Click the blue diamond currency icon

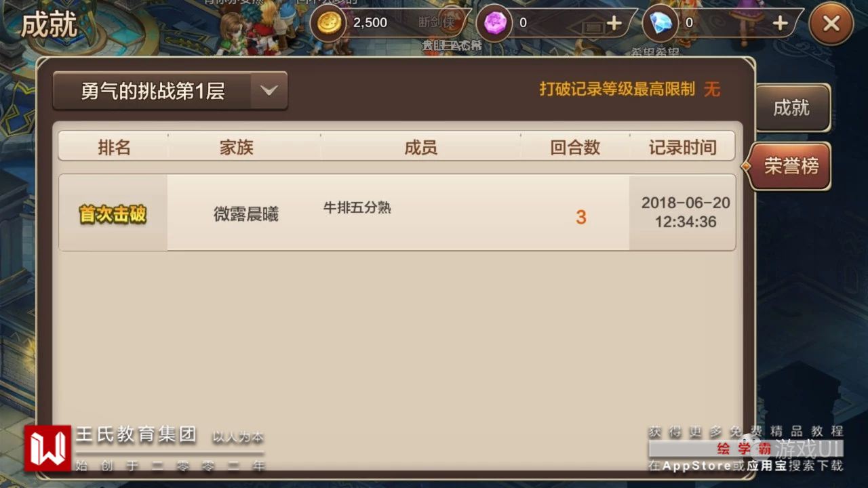click(x=660, y=23)
